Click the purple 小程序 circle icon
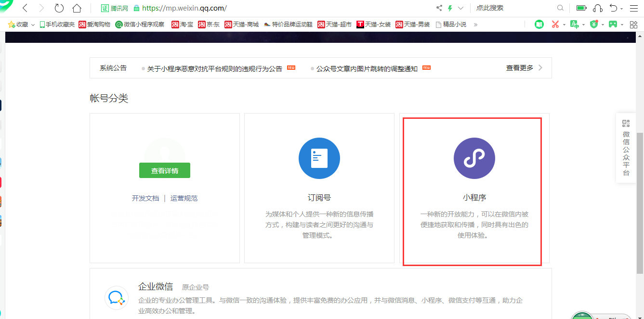 tap(474, 158)
